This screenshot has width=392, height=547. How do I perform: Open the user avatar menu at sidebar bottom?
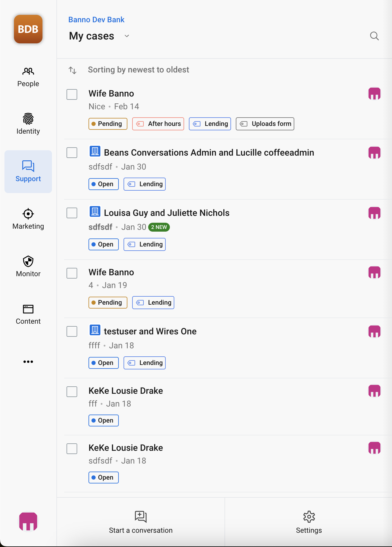point(28,521)
